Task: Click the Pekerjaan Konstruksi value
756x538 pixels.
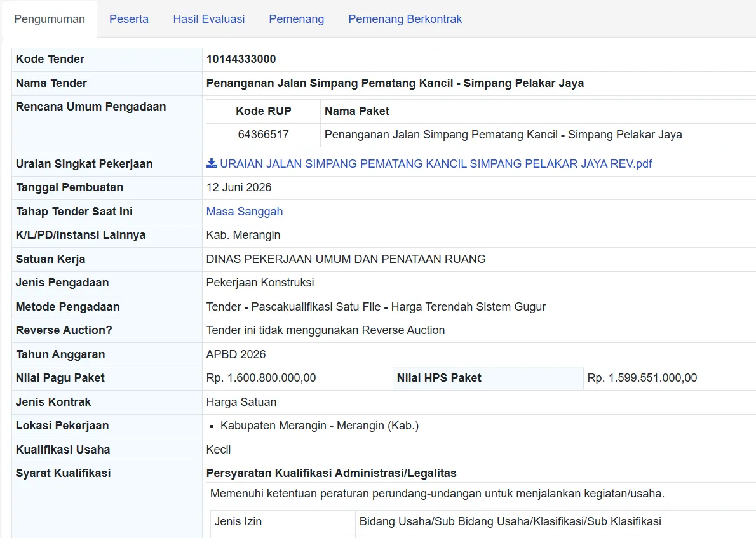Action: (x=260, y=283)
